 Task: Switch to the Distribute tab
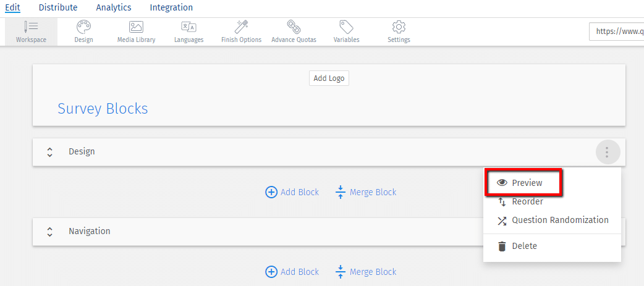click(58, 7)
